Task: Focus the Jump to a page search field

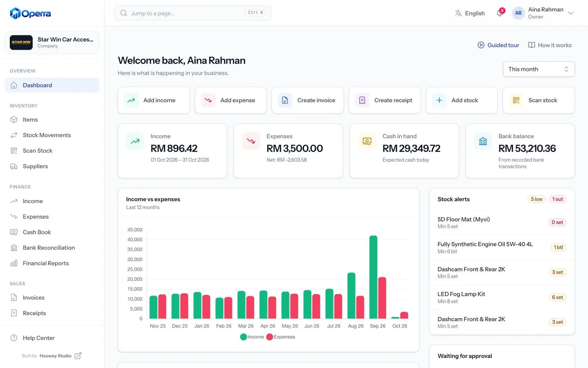Action: (x=193, y=13)
